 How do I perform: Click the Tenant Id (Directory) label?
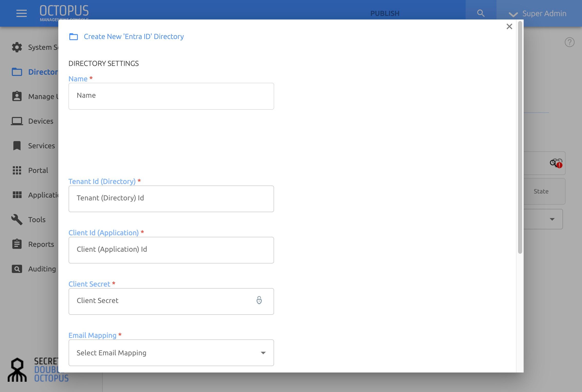click(x=102, y=181)
